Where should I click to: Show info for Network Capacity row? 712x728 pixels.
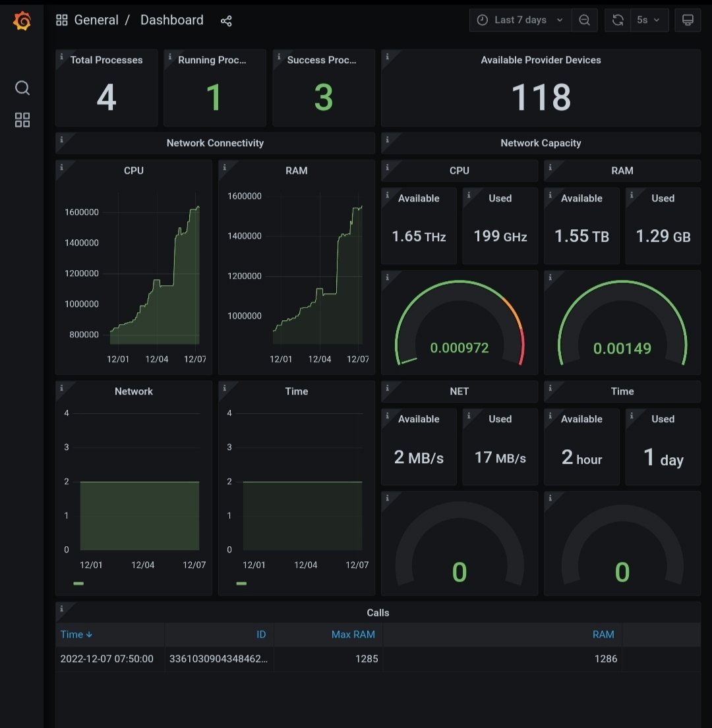[x=388, y=139]
